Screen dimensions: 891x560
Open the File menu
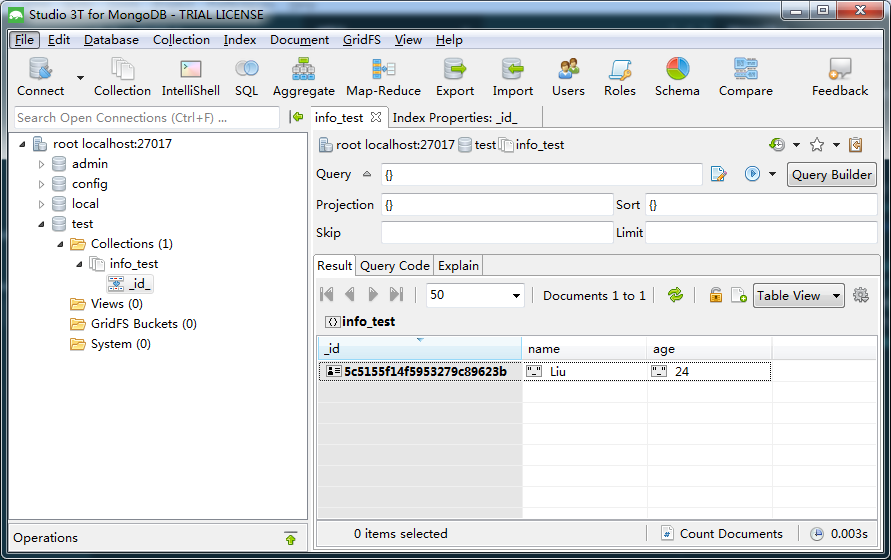click(x=24, y=40)
